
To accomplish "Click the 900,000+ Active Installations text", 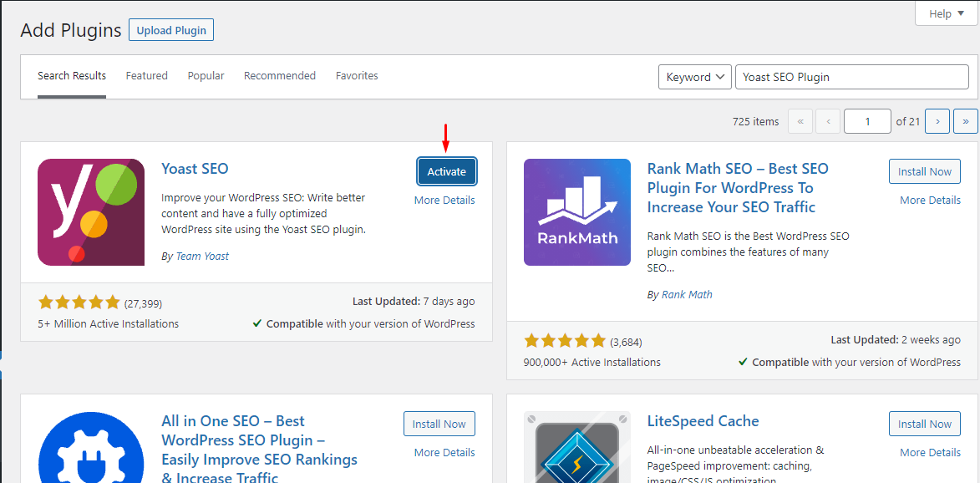I will click(x=592, y=362).
